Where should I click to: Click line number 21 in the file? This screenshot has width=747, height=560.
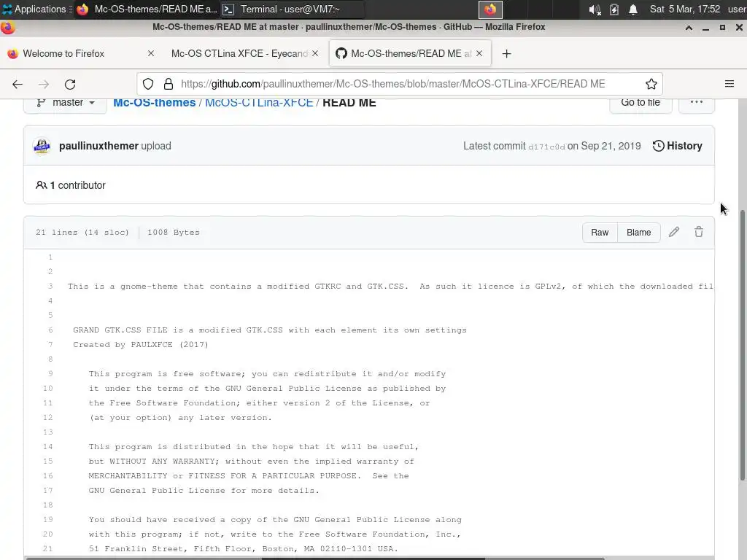pos(47,548)
